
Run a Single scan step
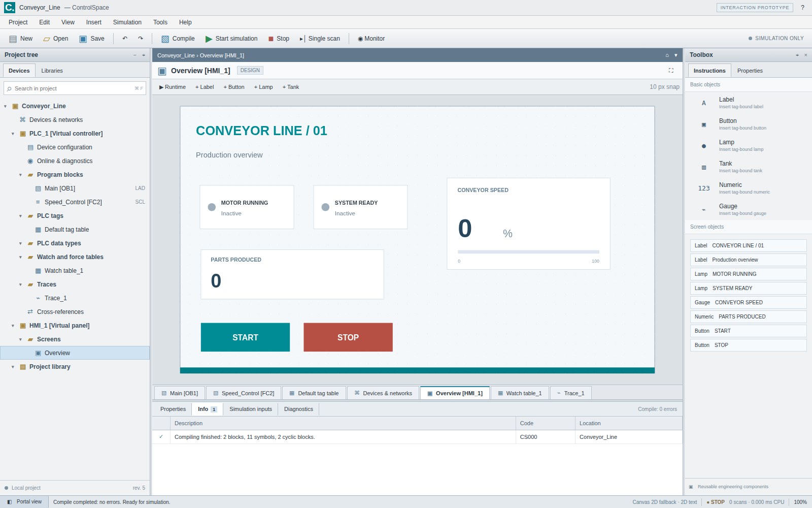pyautogui.click(x=320, y=39)
